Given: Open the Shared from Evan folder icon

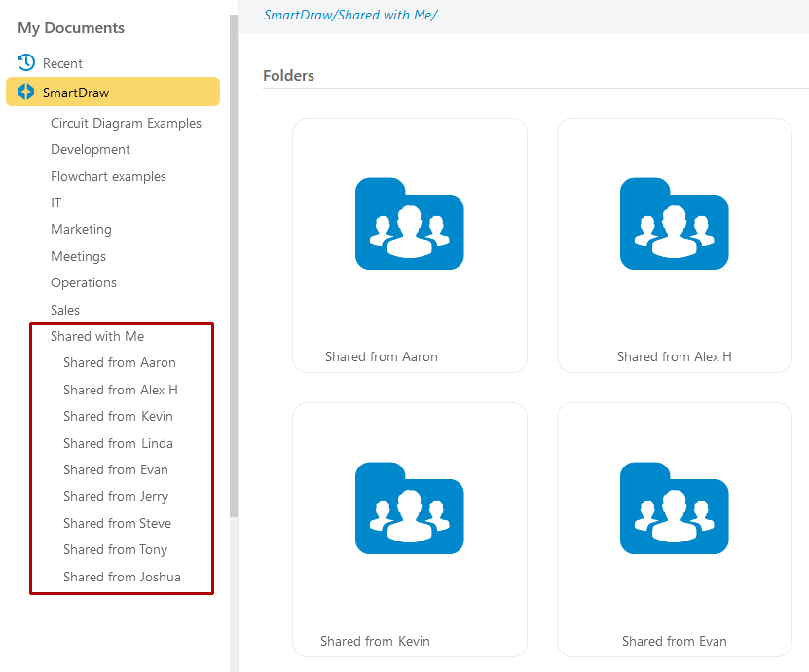Looking at the screenshot, I should (674, 507).
